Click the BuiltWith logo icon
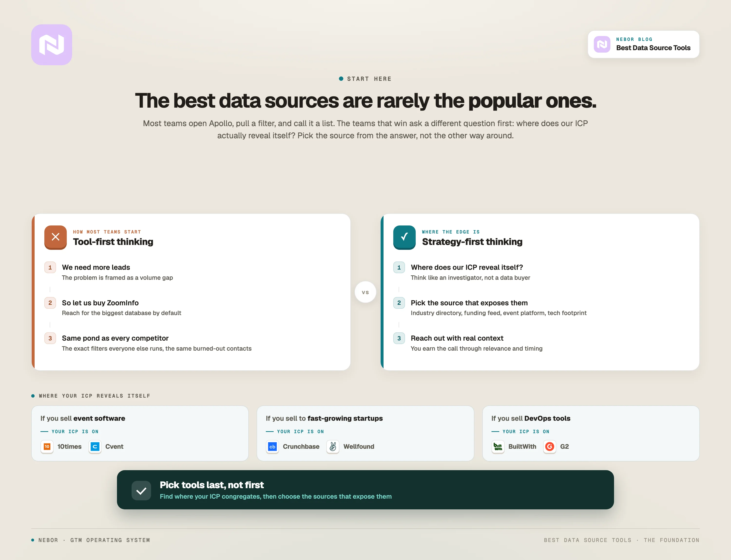 tap(498, 447)
